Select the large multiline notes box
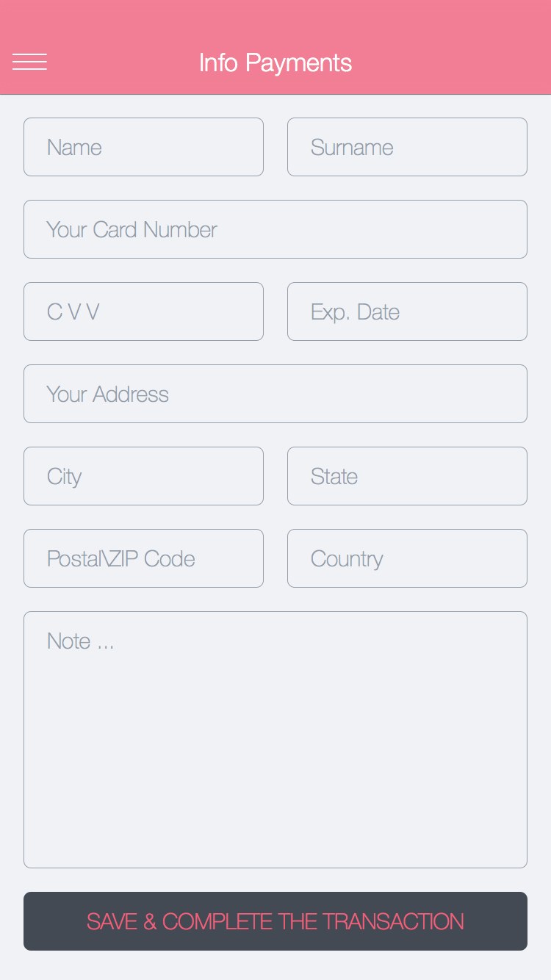Screen dimensions: 551x980 click(275, 739)
